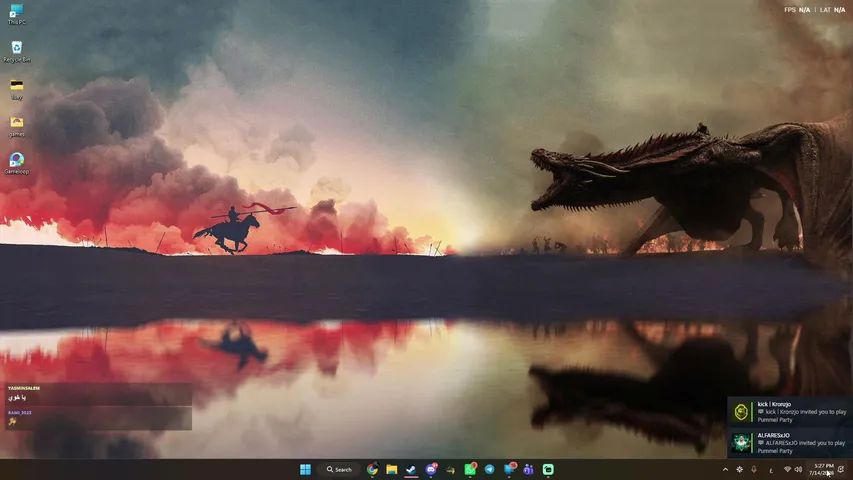The width and height of the screenshot is (853, 480).
Task: Click the taskbar Search box
Action: point(339,469)
